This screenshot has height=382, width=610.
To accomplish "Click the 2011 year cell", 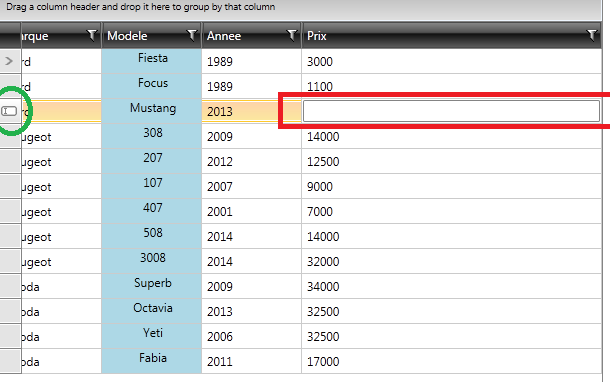I will pos(251,361).
